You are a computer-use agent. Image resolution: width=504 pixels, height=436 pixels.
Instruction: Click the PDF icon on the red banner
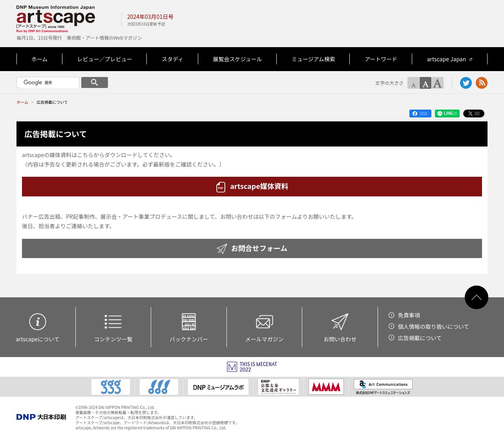[221, 187]
